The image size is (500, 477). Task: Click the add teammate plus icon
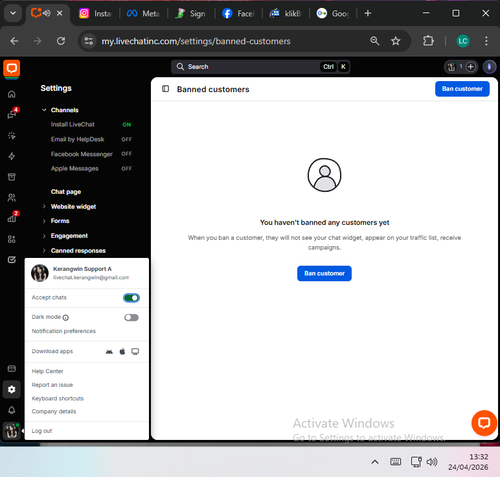pyautogui.click(x=471, y=67)
